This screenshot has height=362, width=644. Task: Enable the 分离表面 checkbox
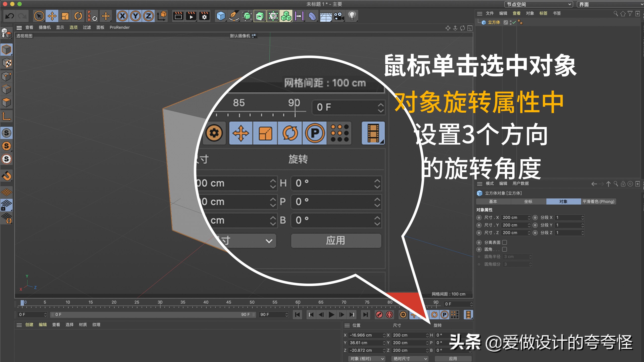click(x=505, y=242)
